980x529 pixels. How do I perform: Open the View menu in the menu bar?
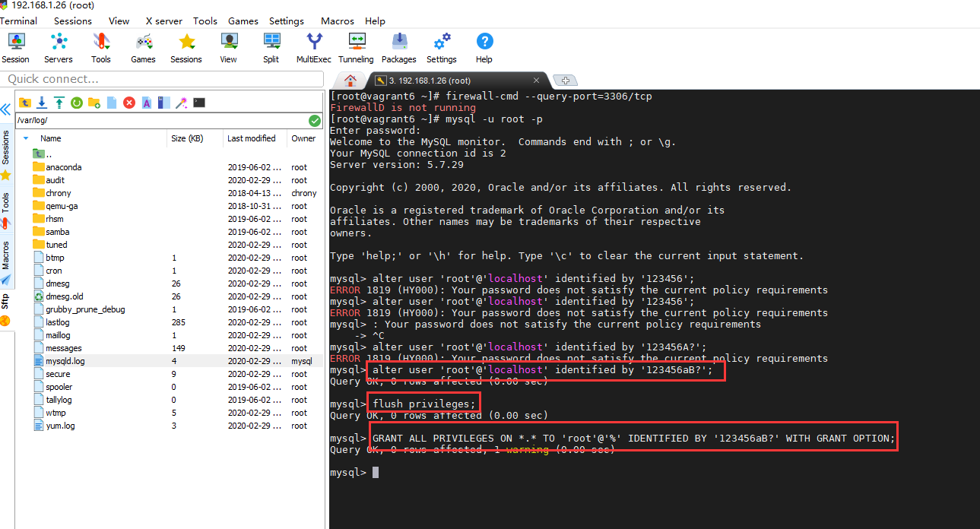point(119,21)
